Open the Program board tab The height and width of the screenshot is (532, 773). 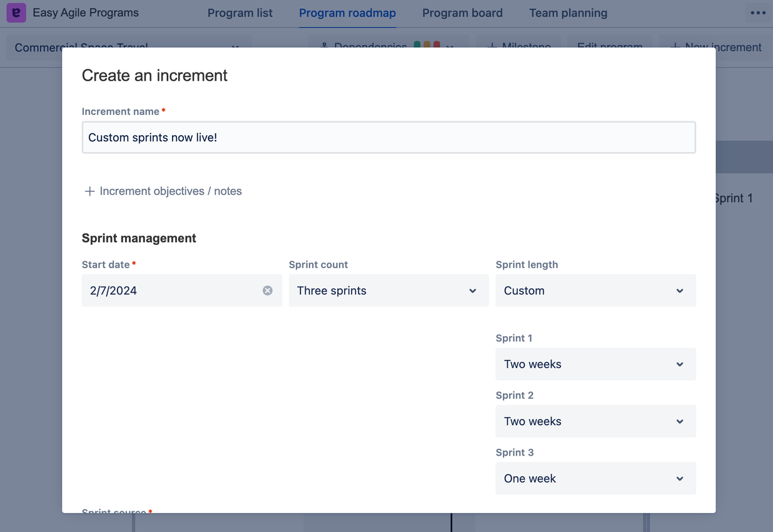(462, 13)
